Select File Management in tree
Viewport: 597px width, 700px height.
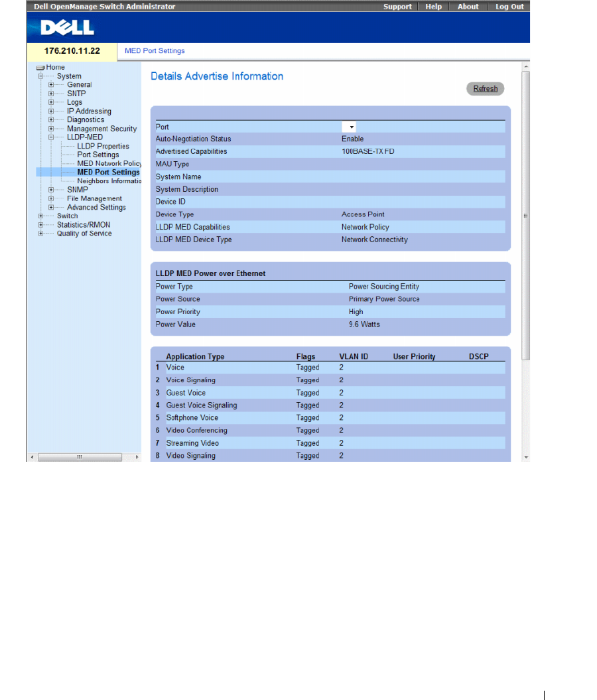click(94, 198)
